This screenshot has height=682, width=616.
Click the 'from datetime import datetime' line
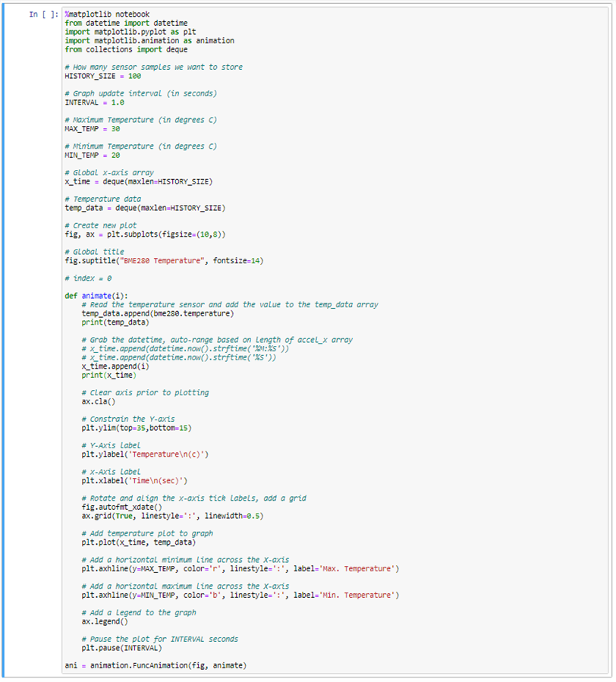pyautogui.click(x=126, y=23)
